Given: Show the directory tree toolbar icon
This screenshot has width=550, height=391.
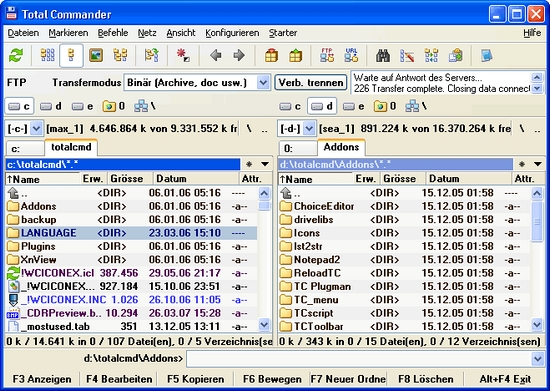Looking at the screenshot, I should tap(120, 55).
